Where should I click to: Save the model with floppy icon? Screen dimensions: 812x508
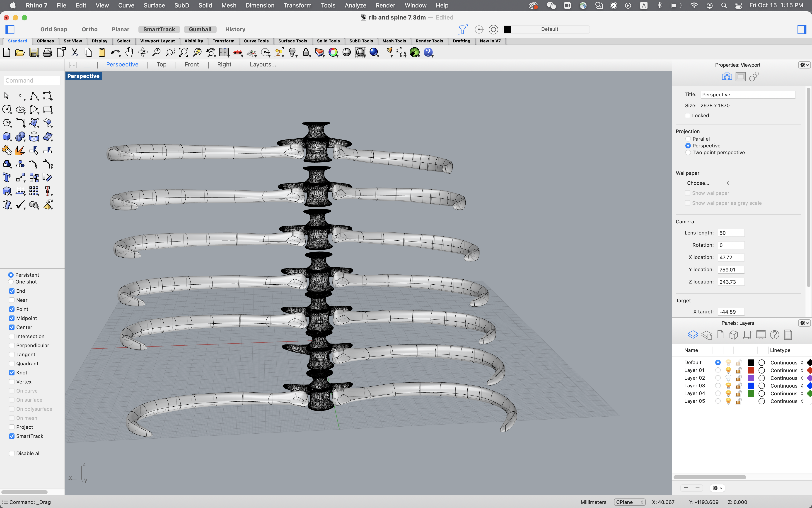[x=34, y=52]
